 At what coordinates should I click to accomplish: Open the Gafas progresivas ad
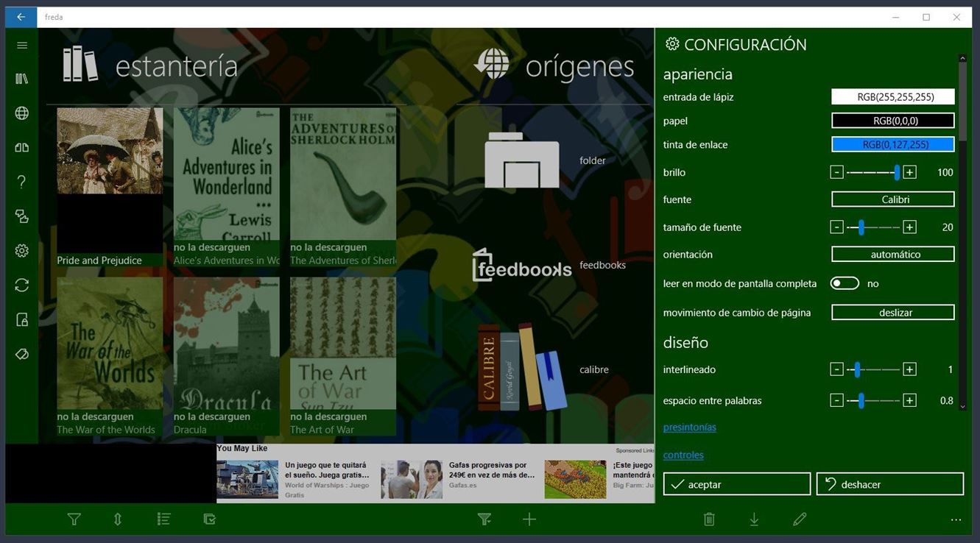tap(459, 479)
